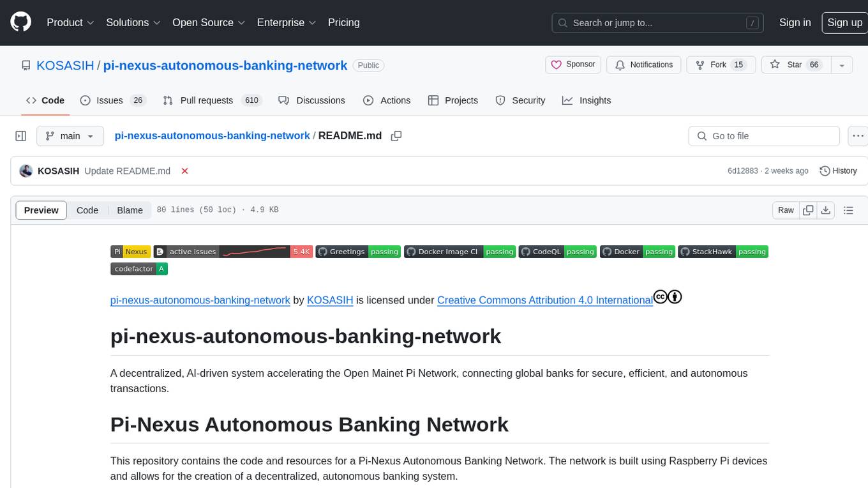The width and height of the screenshot is (868, 488).
Task: Click the Docker passing badge
Action: click(638, 252)
